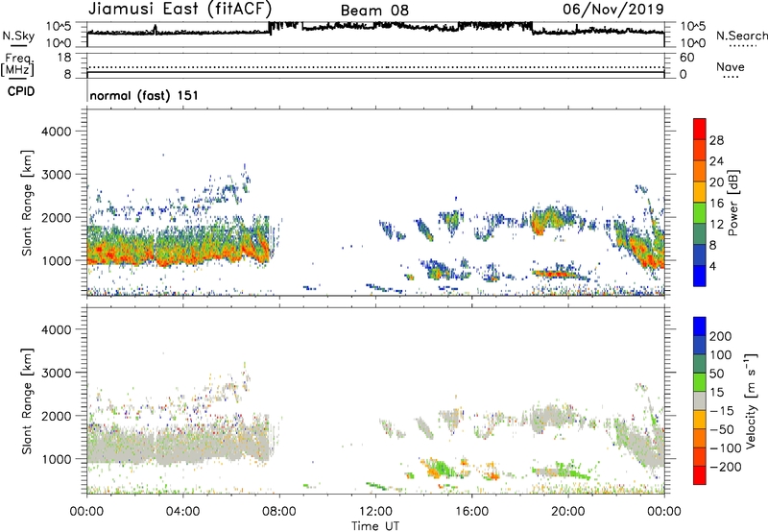768x532 pixels.
Task: Click the gray segment of the velocity color bar
Action: (700, 400)
